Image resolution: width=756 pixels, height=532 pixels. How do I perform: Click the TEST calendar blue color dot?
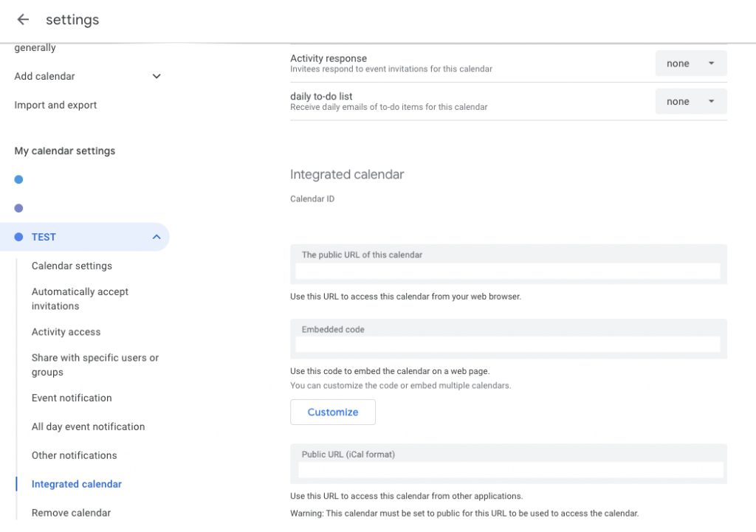tap(19, 237)
